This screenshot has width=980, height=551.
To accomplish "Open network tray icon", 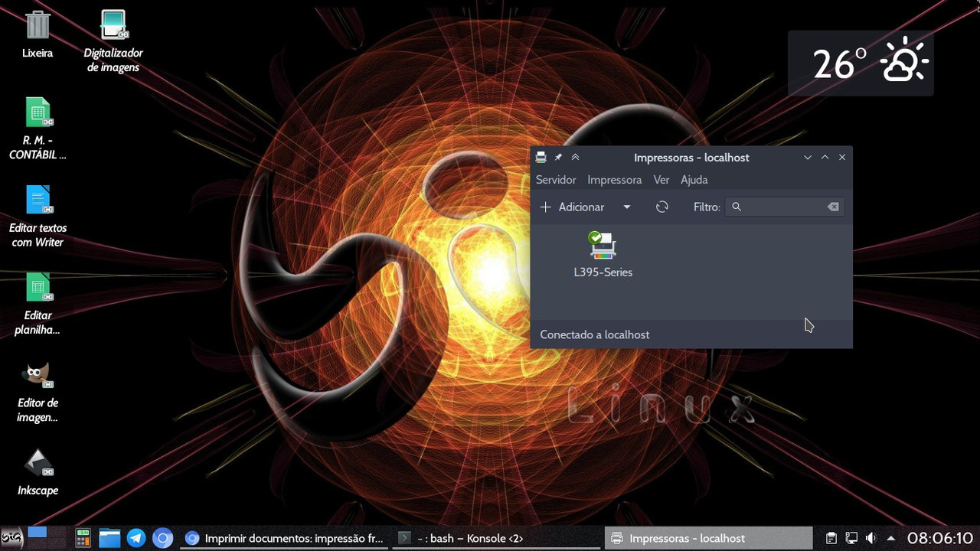I will (x=851, y=538).
